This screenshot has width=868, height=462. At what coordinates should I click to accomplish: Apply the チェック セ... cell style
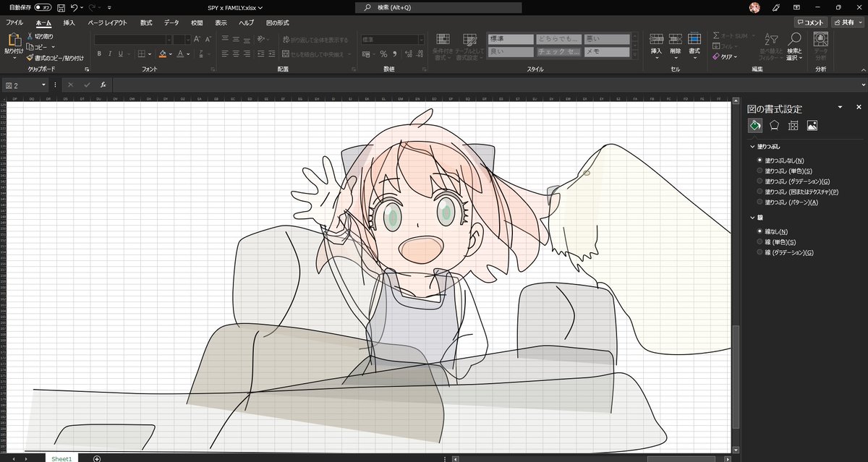point(558,52)
